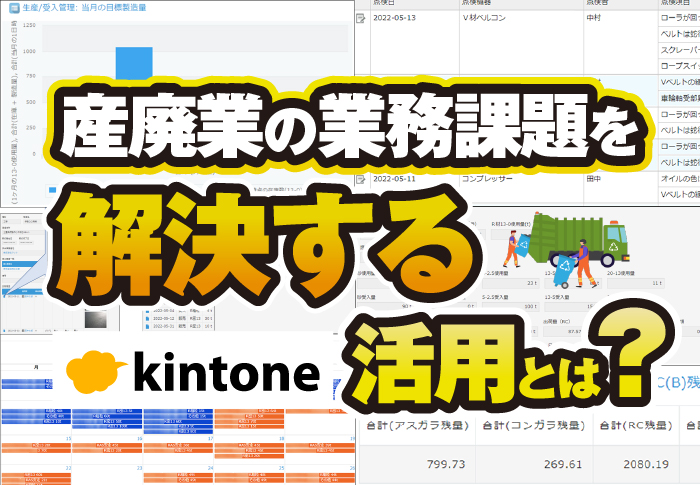Click file icon in the 2022-09-12 row
The image size is (700, 485).
(147, 318)
